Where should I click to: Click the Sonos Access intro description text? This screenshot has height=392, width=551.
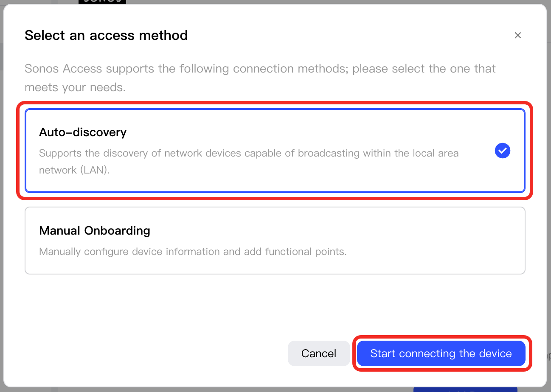point(260,78)
